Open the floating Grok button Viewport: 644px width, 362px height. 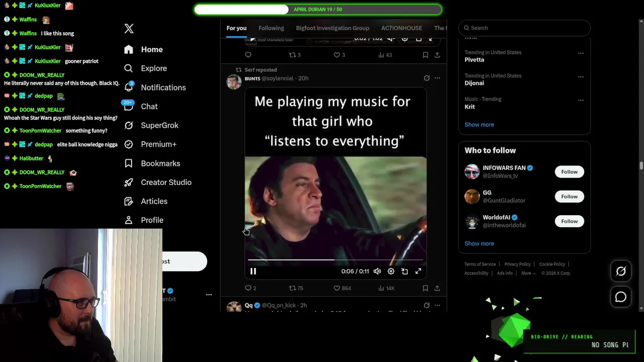point(621,271)
